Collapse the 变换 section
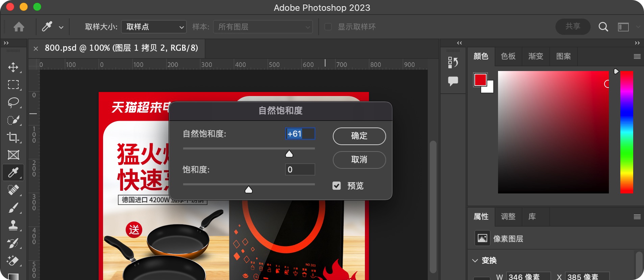 (x=475, y=260)
